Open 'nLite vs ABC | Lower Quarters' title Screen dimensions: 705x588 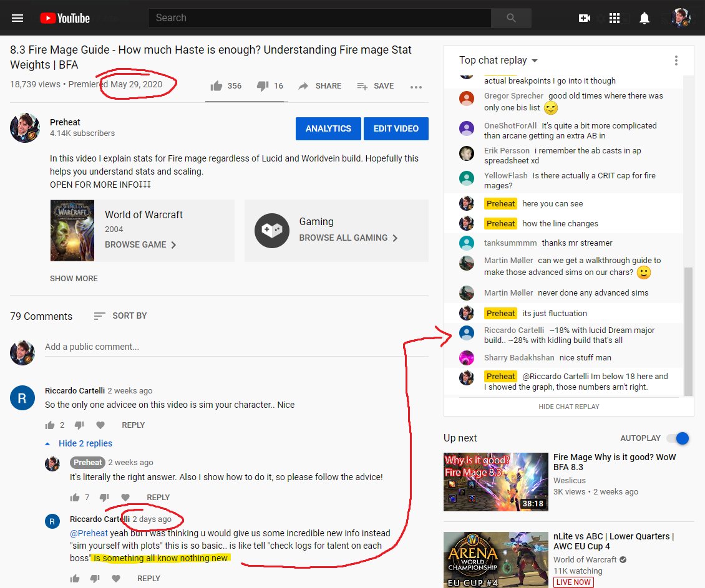614,541
